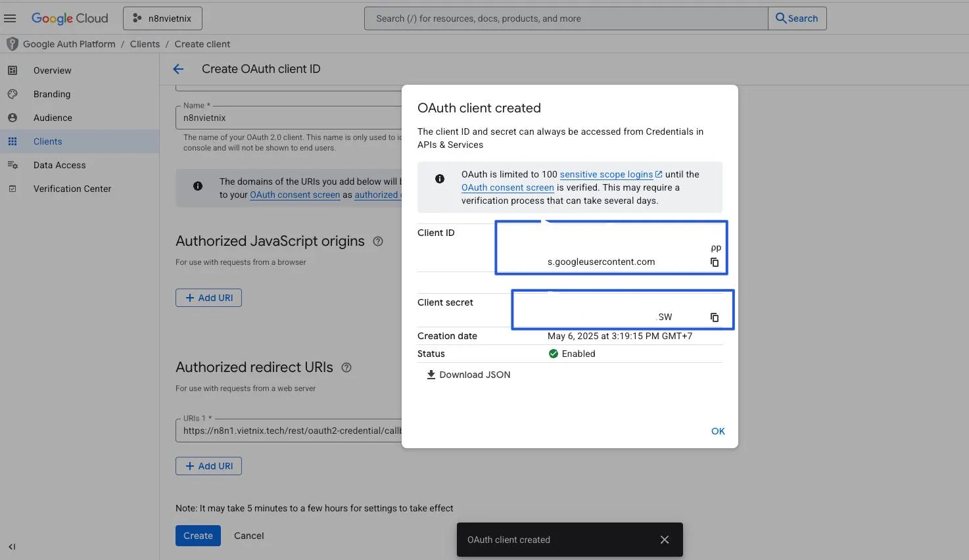Click JavaScript origins help icon
969x560 pixels.
[378, 241]
